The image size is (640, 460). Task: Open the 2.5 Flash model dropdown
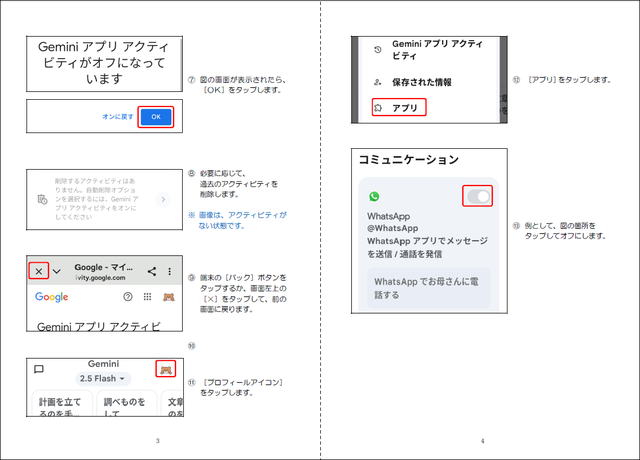[103, 378]
